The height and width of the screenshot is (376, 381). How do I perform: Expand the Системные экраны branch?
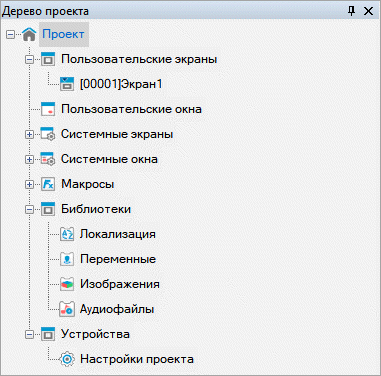pyautogui.click(x=29, y=134)
